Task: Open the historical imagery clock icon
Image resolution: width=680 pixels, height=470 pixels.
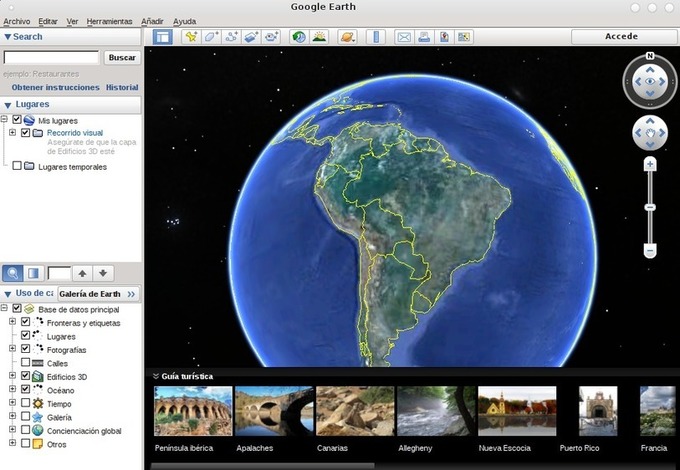Action: coord(298,37)
